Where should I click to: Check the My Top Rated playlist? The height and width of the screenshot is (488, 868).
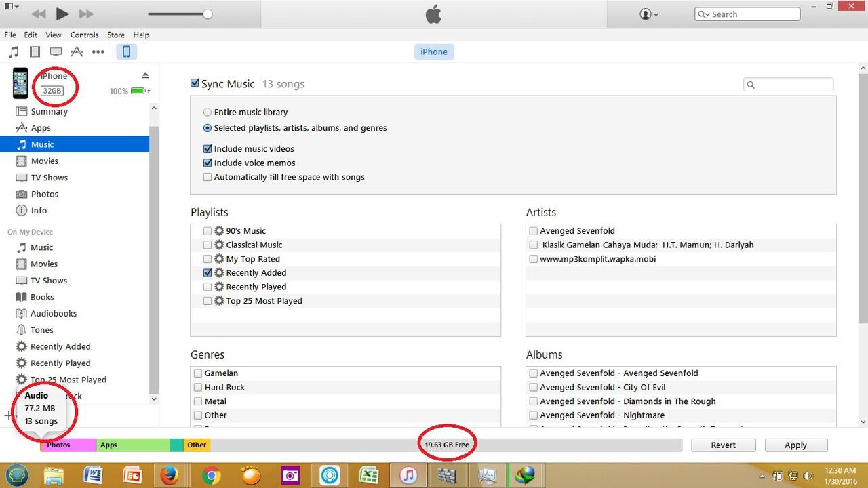tap(208, 259)
